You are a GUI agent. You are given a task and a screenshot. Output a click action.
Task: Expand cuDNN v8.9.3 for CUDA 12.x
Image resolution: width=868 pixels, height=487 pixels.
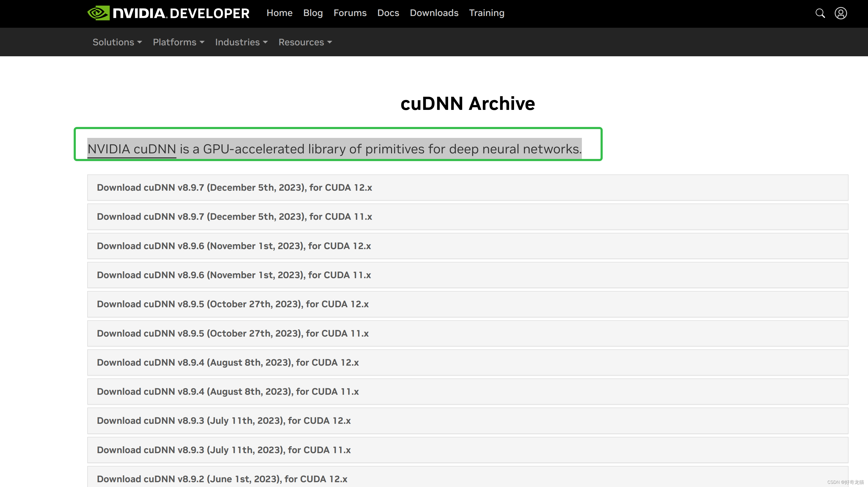point(468,421)
